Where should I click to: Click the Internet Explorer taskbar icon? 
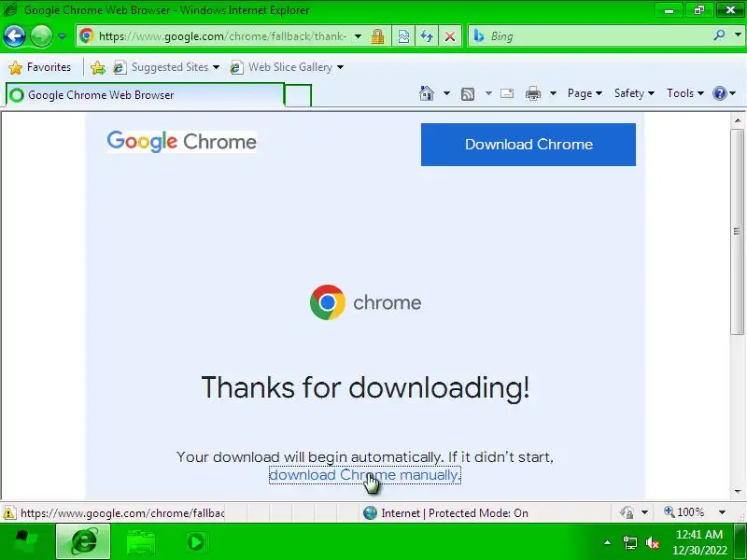click(83, 542)
